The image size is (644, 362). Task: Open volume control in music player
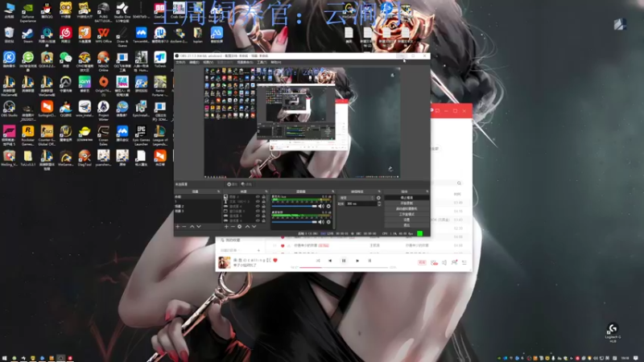(444, 263)
